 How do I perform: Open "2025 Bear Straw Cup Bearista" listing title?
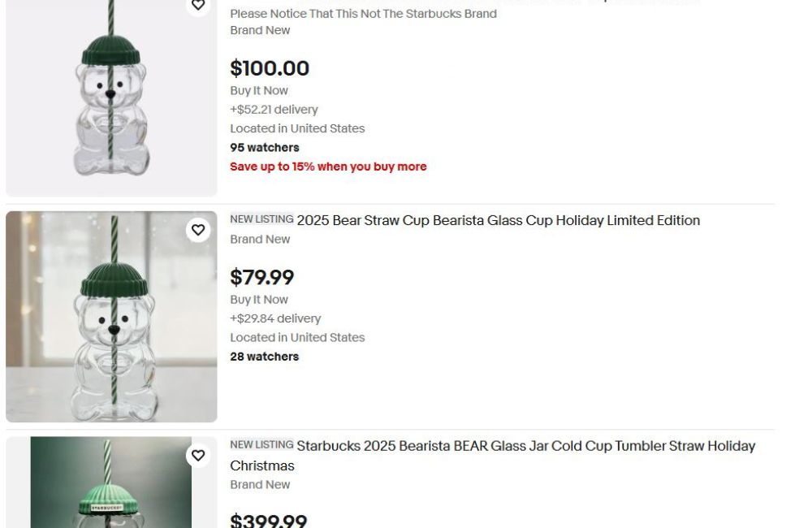pos(498,221)
